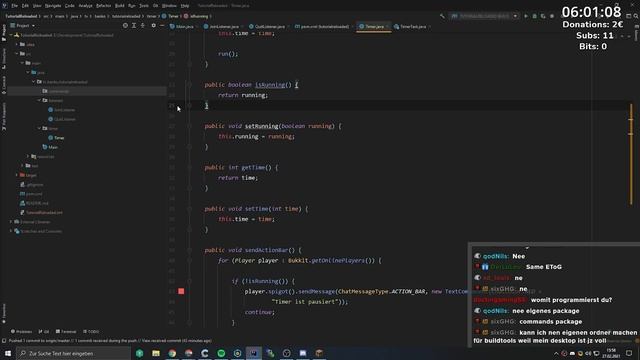640x360 pixels.
Task: Open the Terminal tool window
Action: [x=66, y=331]
